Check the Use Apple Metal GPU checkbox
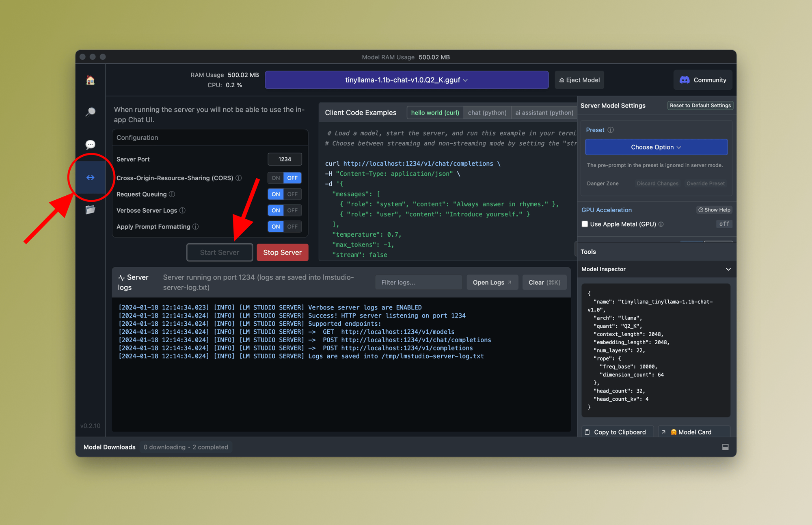 pos(585,224)
